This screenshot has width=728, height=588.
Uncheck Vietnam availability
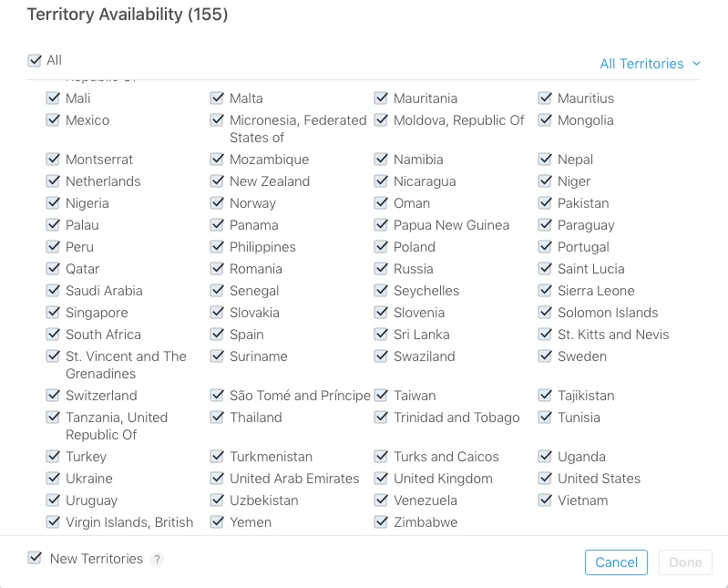545,500
